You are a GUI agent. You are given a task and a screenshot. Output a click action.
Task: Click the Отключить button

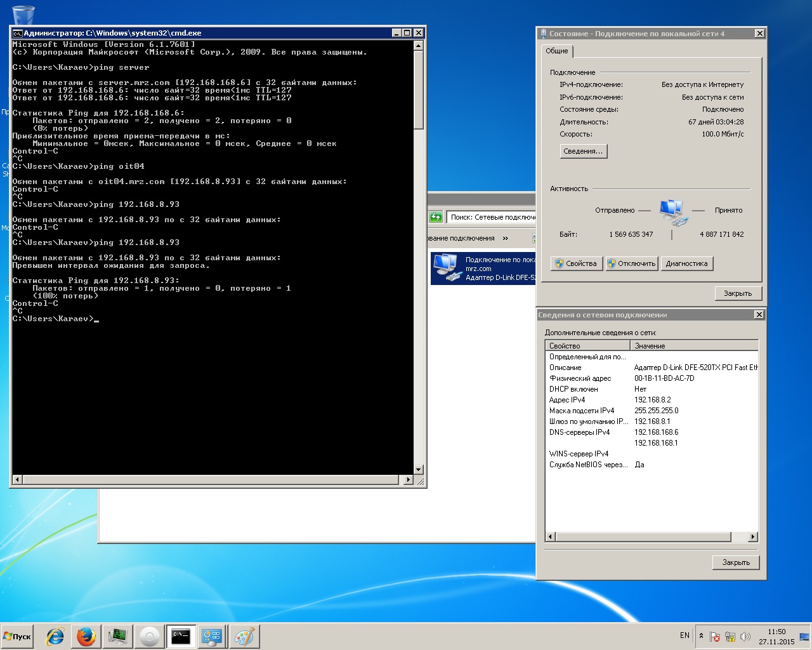pyautogui.click(x=631, y=263)
